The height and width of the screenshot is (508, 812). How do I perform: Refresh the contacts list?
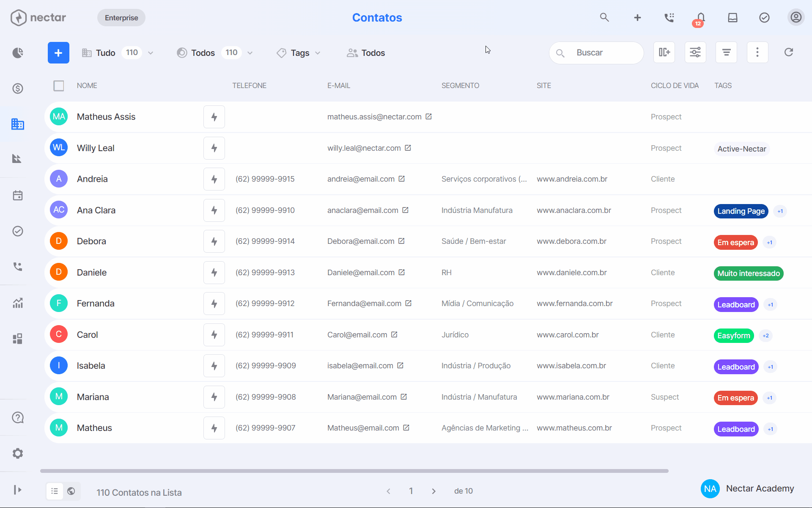[x=789, y=52]
